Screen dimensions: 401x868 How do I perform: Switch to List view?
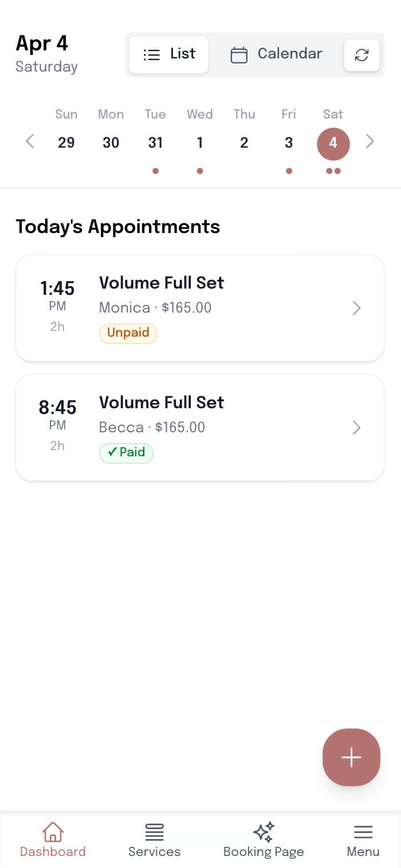[169, 55]
